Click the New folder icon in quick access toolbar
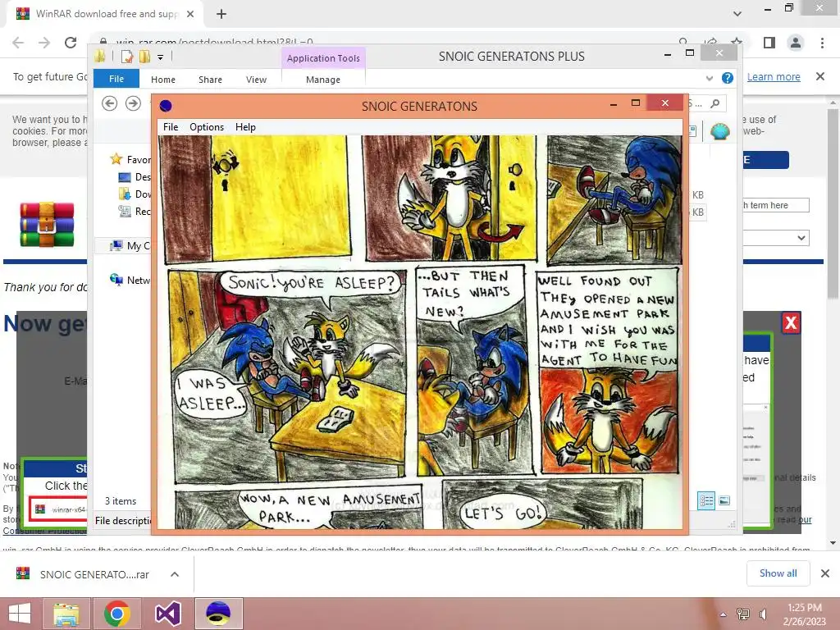The width and height of the screenshot is (840, 630). coord(144,57)
